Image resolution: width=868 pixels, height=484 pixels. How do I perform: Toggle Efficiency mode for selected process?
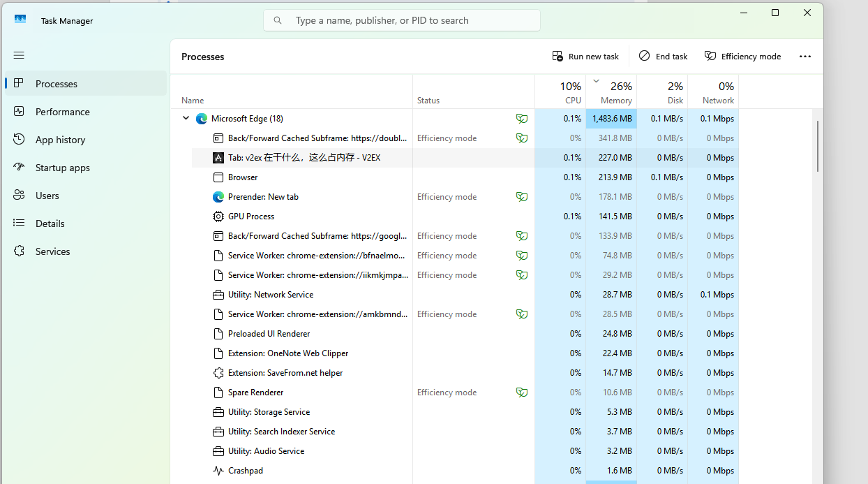coord(742,57)
